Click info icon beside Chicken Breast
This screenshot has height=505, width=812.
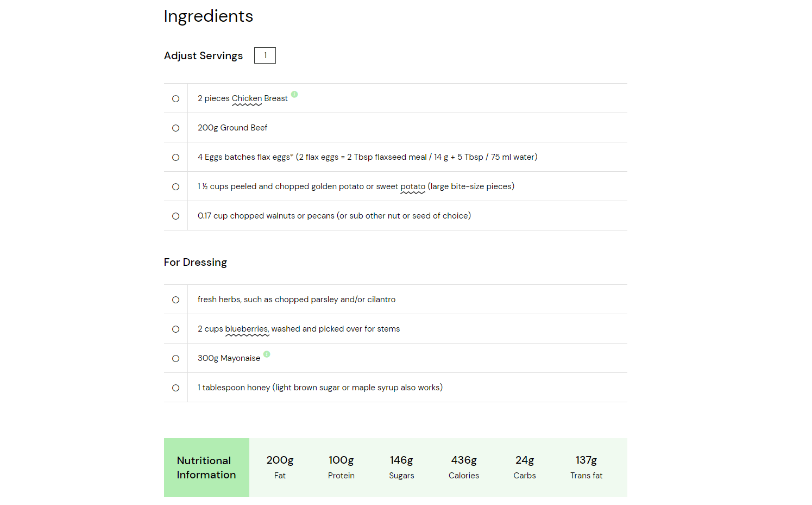click(x=294, y=94)
